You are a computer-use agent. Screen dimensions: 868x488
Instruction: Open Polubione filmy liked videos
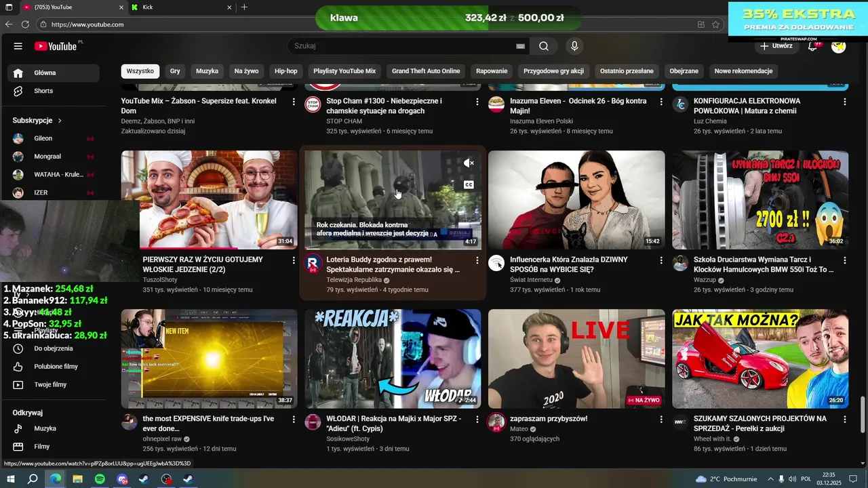[54, 367]
